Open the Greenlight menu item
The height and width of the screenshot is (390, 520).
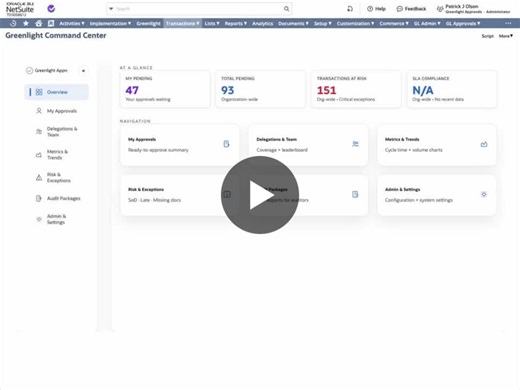148,23
